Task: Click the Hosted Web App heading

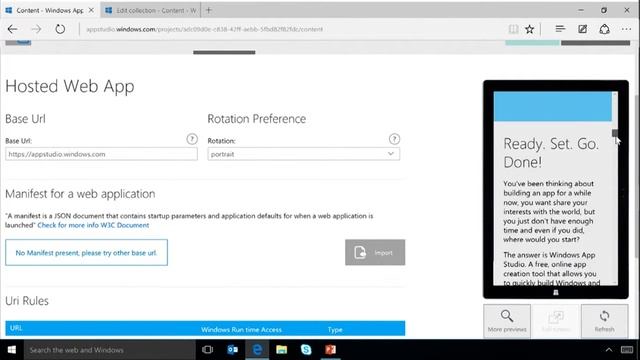Action: [70, 87]
